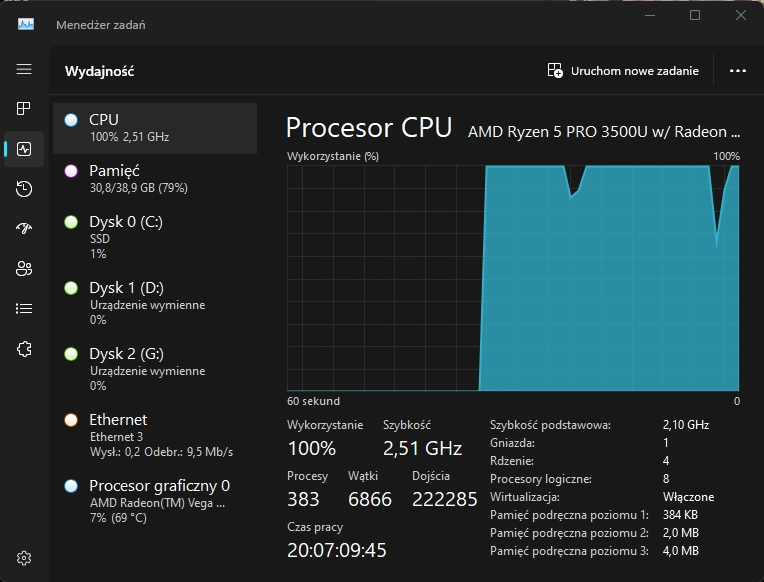Open the hamburger navigation menu

pos(24,70)
